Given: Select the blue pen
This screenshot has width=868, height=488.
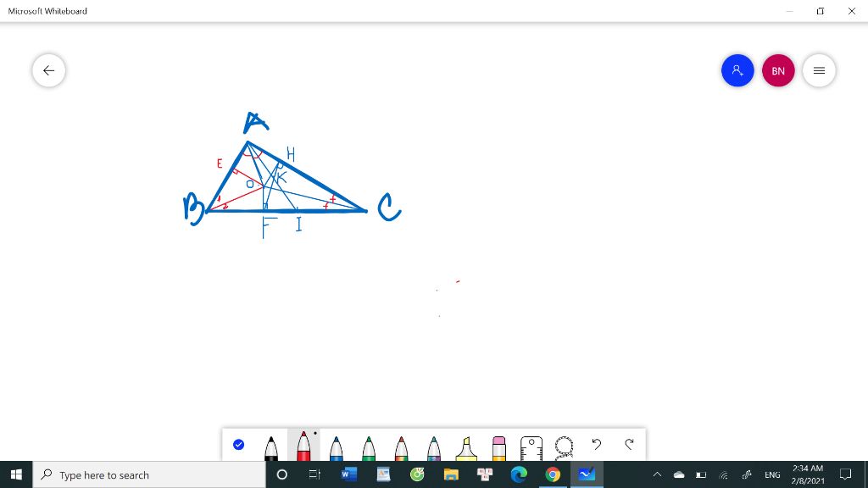Looking at the screenshot, I should pyautogui.click(x=336, y=448).
